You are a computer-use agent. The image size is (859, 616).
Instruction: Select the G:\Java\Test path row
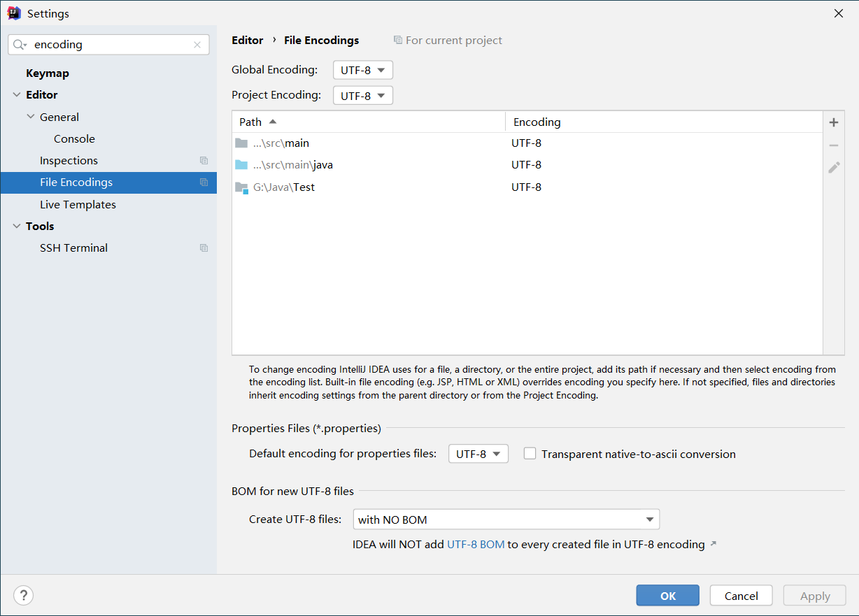(x=284, y=187)
